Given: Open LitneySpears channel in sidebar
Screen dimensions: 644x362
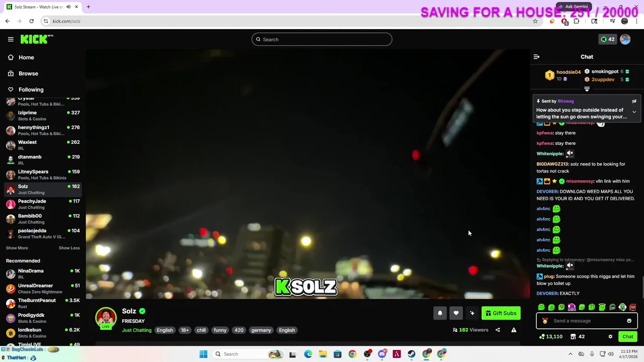Looking at the screenshot, I should point(43,174).
